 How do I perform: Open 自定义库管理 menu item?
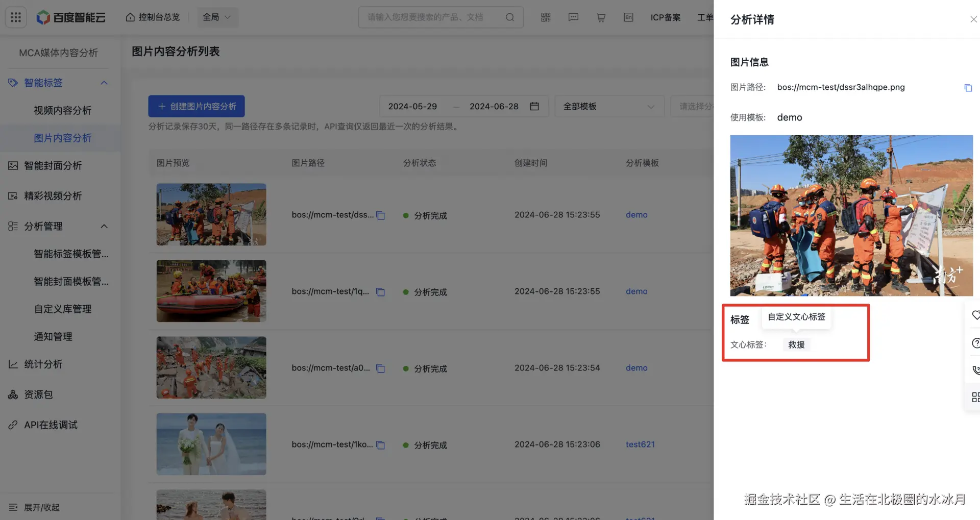pos(62,309)
